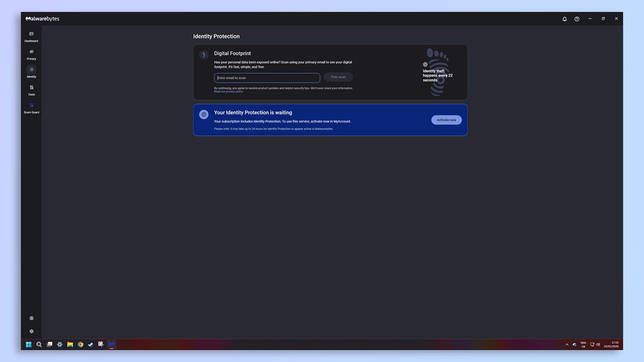Open the help question mark icon

coord(577,19)
